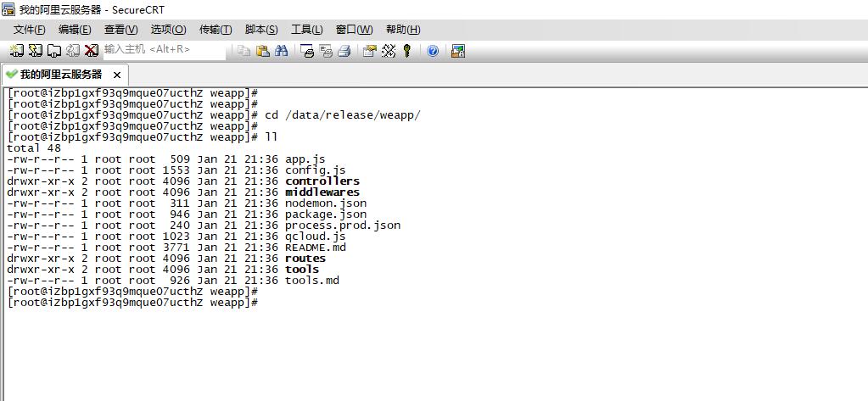
Task: Click the Connect in Tab icon
Action: [53, 51]
